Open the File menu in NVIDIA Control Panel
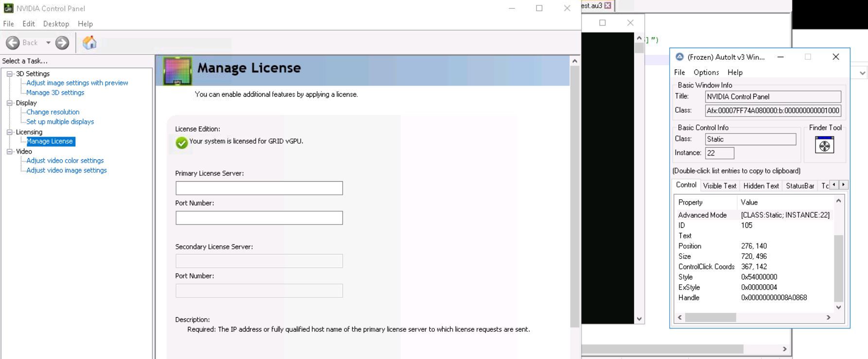The image size is (868, 359). [9, 24]
